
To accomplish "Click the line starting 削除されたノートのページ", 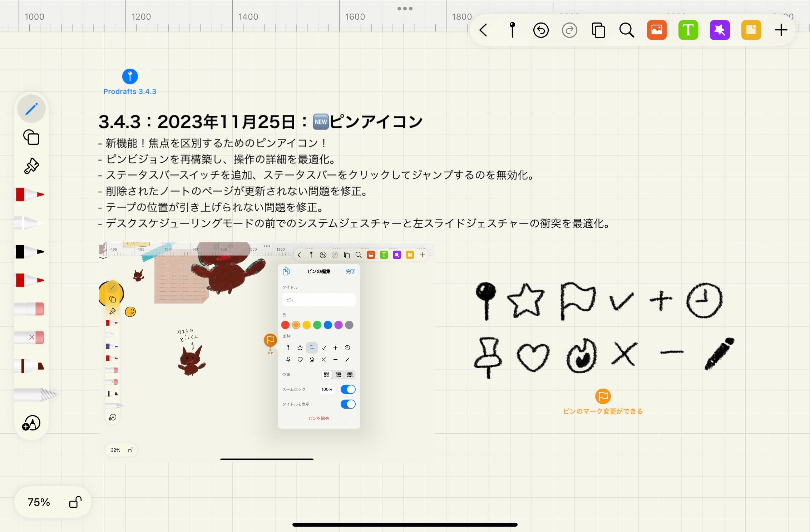I will (x=233, y=191).
